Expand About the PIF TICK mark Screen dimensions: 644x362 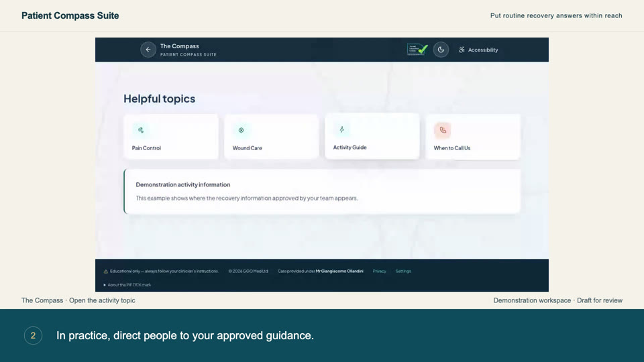pos(127,285)
